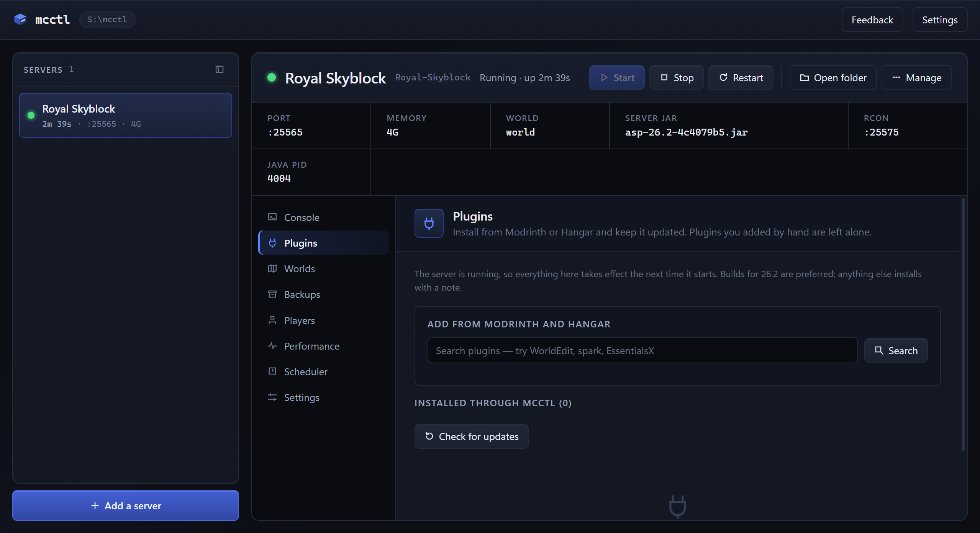Select the Plugins tab
The width and height of the screenshot is (980, 533).
324,243
